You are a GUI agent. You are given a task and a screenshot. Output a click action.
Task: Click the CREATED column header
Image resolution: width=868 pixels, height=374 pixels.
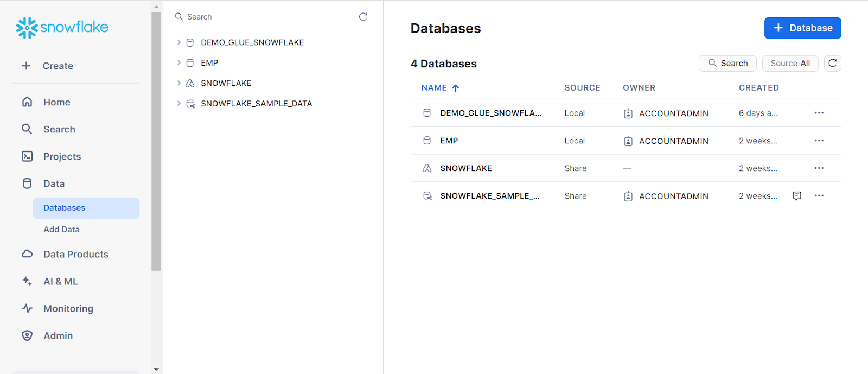click(758, 88)
